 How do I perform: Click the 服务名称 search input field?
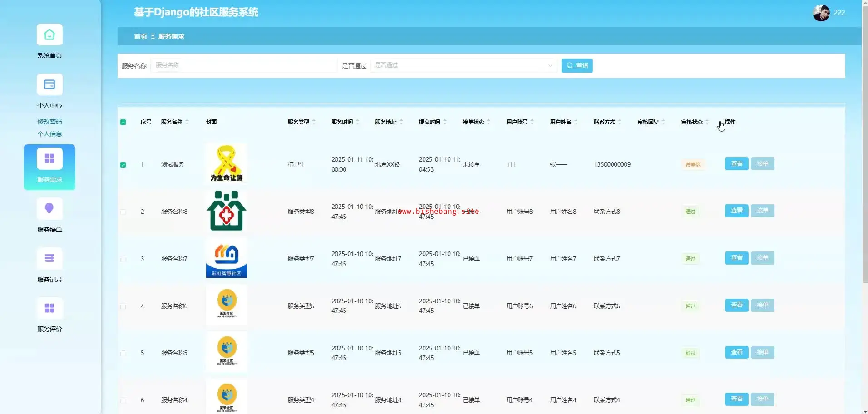(x=244, y=66)
